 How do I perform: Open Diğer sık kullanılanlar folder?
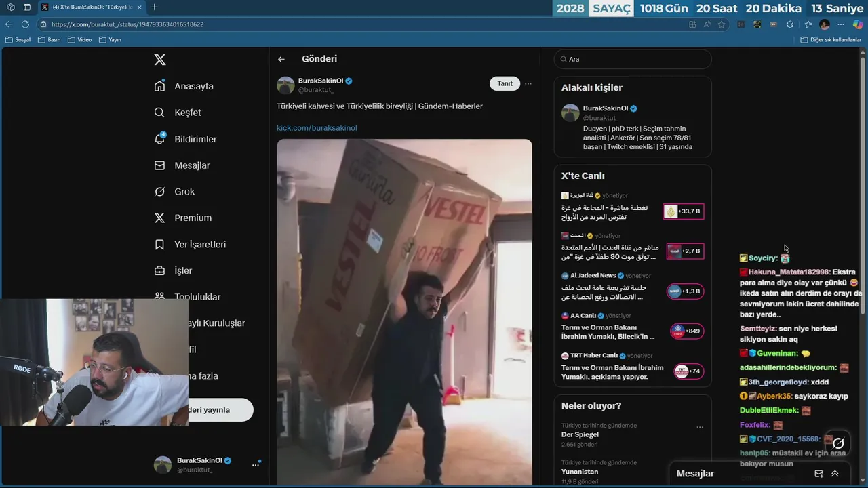pos(831,39)
